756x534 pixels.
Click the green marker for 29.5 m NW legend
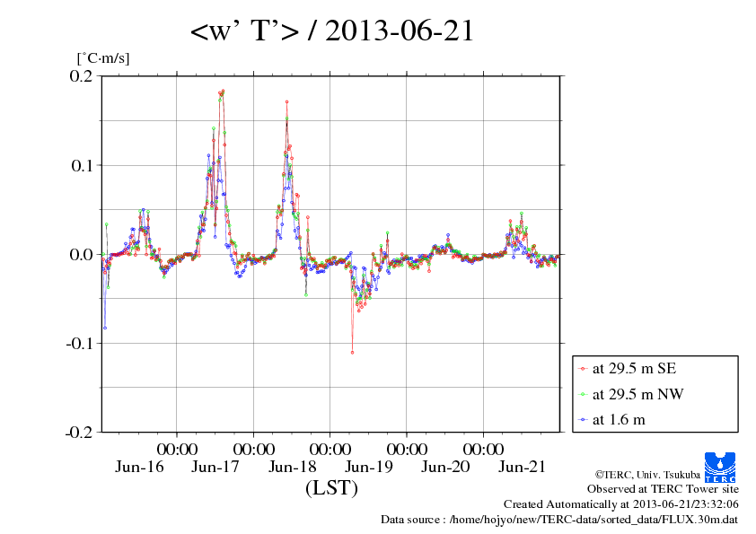coord(583,394)
